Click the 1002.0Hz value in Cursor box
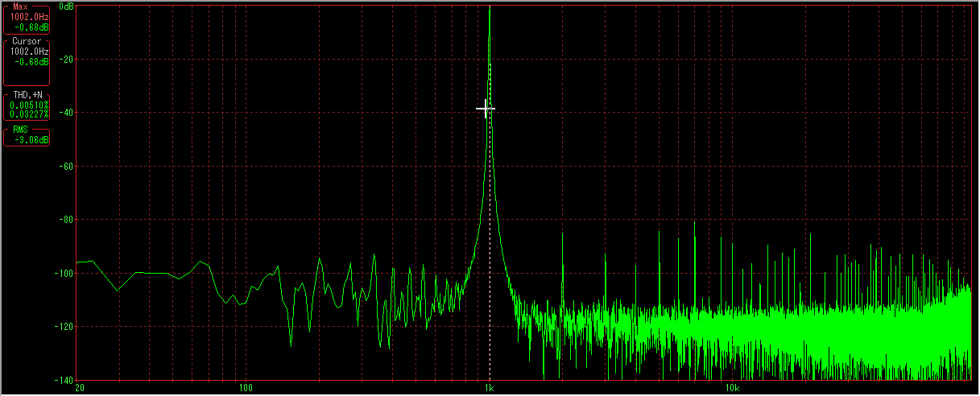The image size is (980, 396). pos(29,51)
